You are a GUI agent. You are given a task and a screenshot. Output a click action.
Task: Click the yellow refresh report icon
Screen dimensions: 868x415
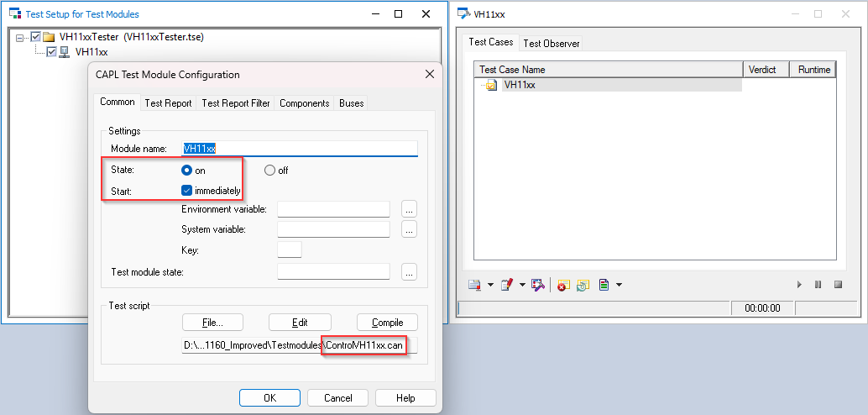[x=583, y=286]
